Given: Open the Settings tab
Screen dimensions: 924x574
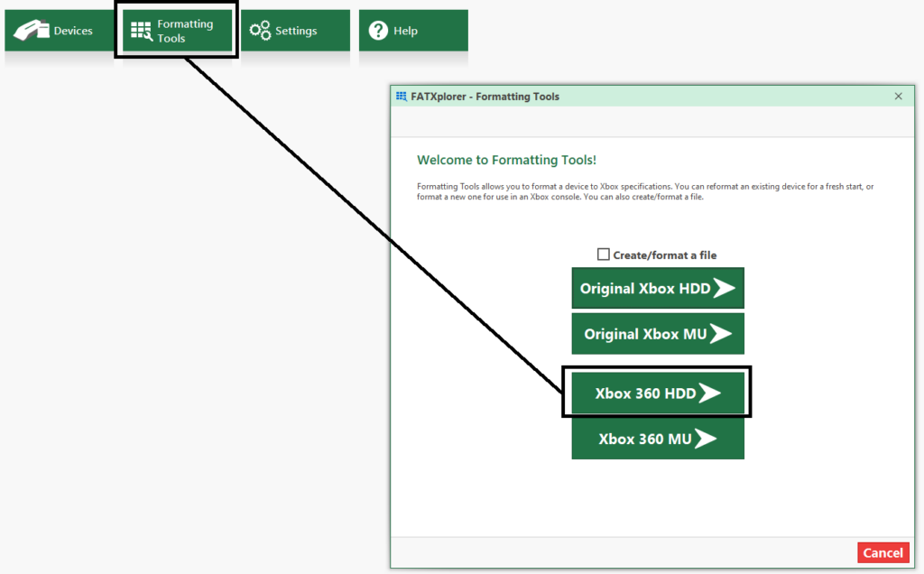Looking at the screenshot, I should [295, 30].
